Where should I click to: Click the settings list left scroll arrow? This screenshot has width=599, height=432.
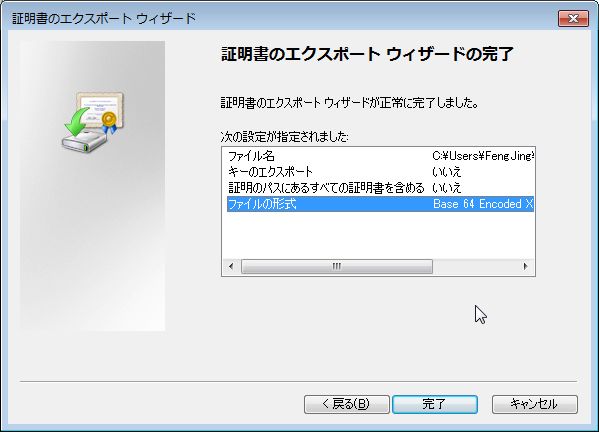[231, 266]
